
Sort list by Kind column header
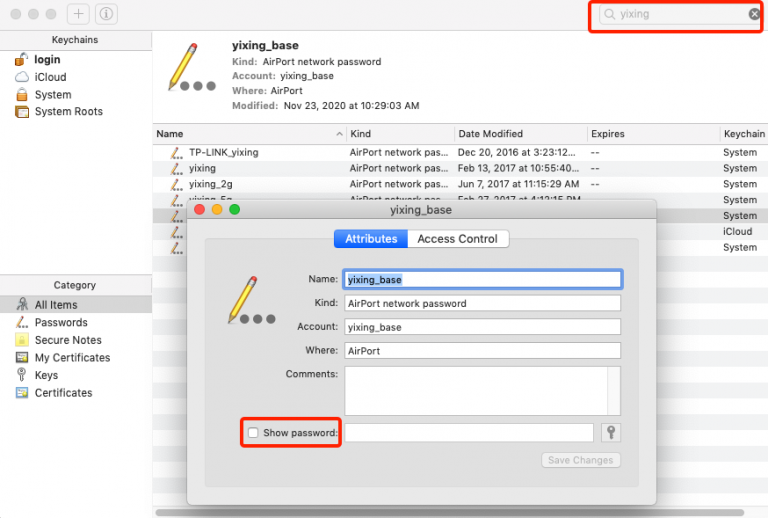pyautogui.click(x=401, y=134)
